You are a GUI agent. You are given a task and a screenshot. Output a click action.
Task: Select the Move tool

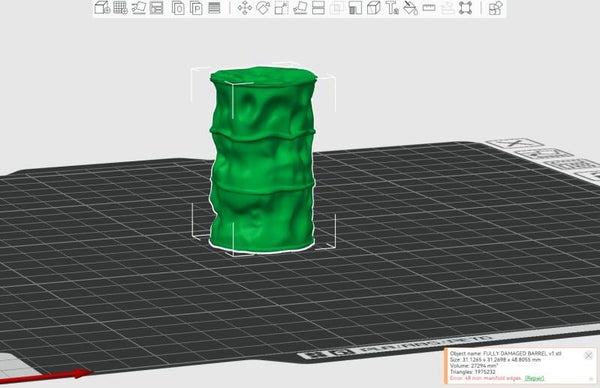[245, 8]
